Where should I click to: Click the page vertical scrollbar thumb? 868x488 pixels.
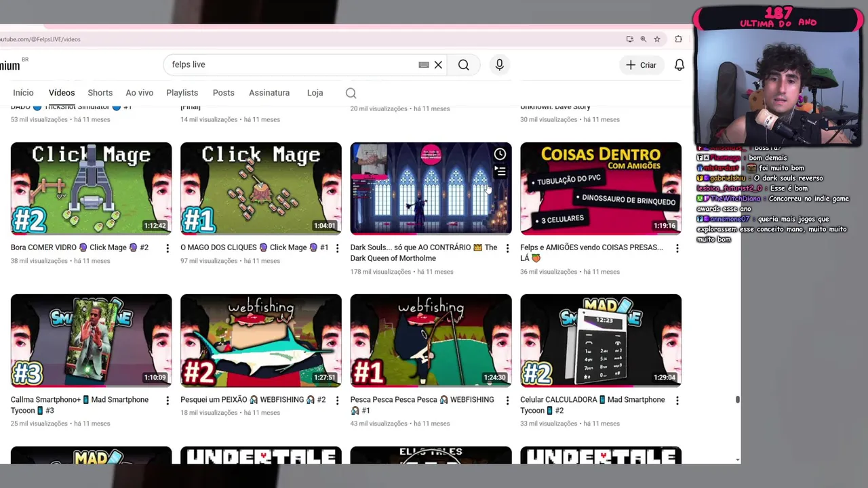point(738,400)
